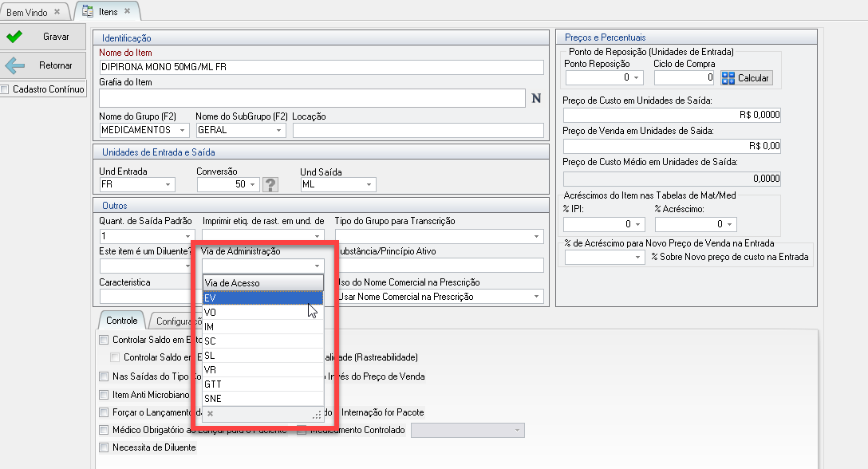Click the Nome do Item text field

[x=321, y=67]
